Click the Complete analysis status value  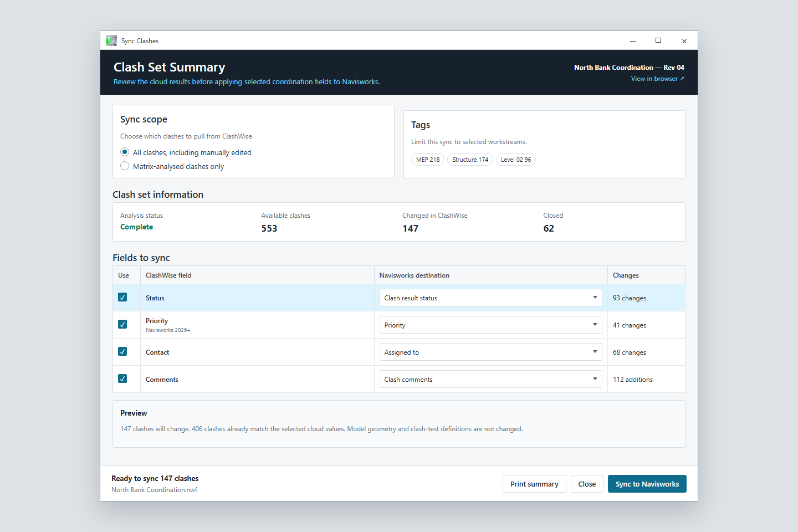click(x=136, y=227)
